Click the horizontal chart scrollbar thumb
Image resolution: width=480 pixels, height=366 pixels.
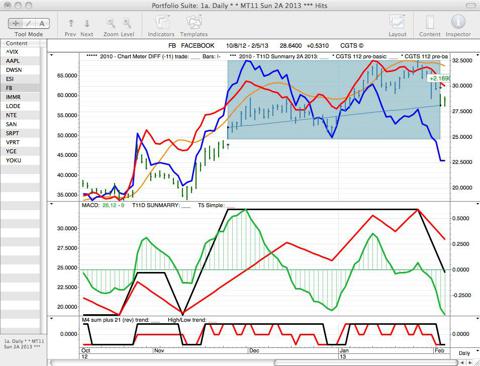(366, 363)
